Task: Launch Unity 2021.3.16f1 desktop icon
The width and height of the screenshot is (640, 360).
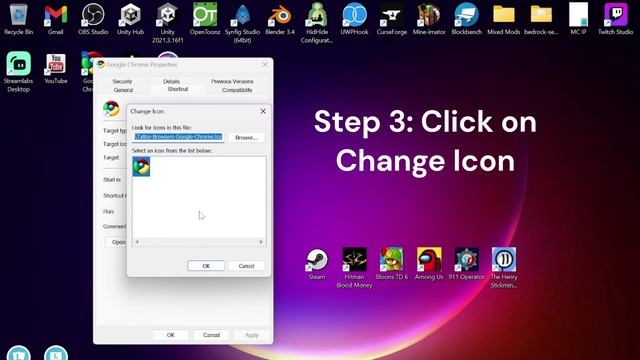Action: point(167,23)
